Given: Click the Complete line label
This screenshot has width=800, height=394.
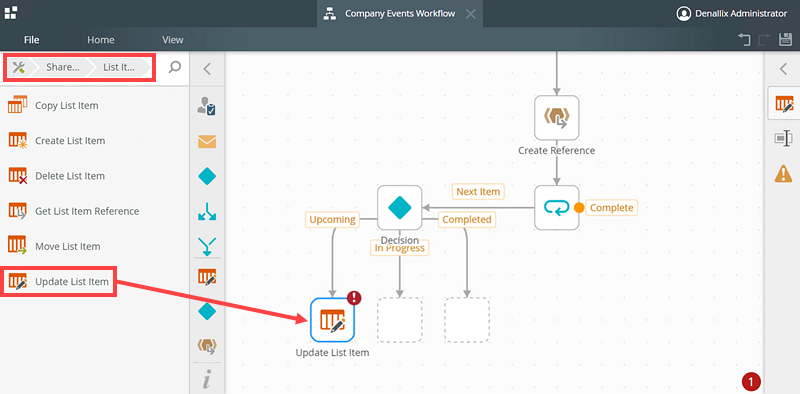Looking at the screenshot, I should pyautogui.click(x=611, y=208).
